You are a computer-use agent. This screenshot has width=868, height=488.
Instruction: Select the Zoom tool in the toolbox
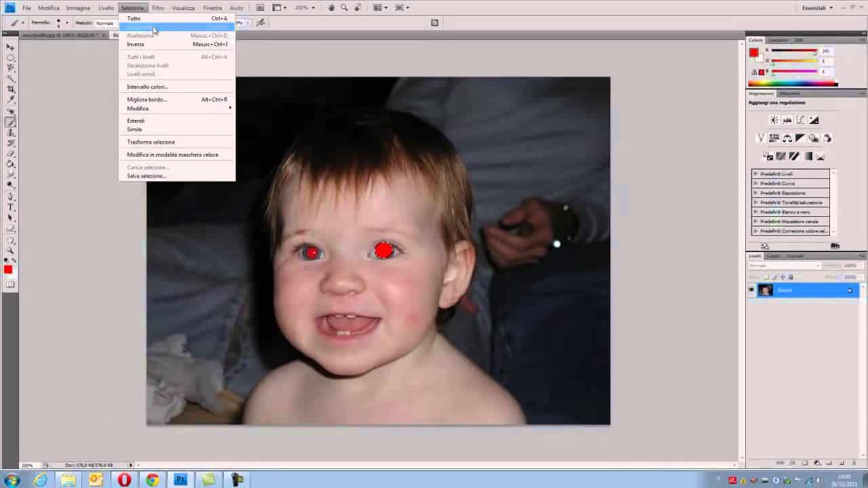pyautogui.click(x=10, y=250)
